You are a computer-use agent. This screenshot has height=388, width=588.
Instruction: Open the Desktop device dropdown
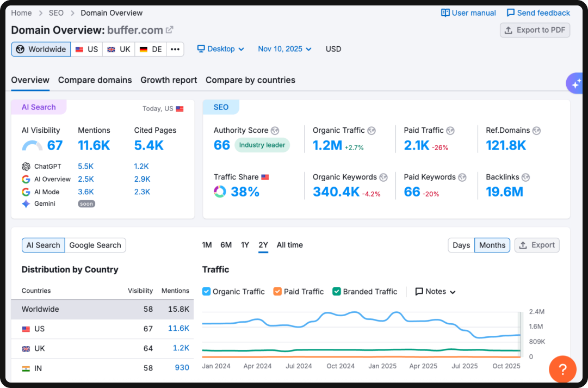(x=220, y=48)
